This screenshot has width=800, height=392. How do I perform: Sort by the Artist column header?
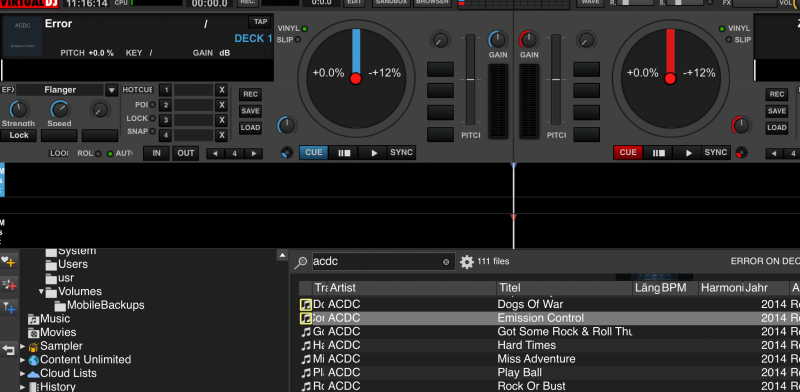(412, 288)
